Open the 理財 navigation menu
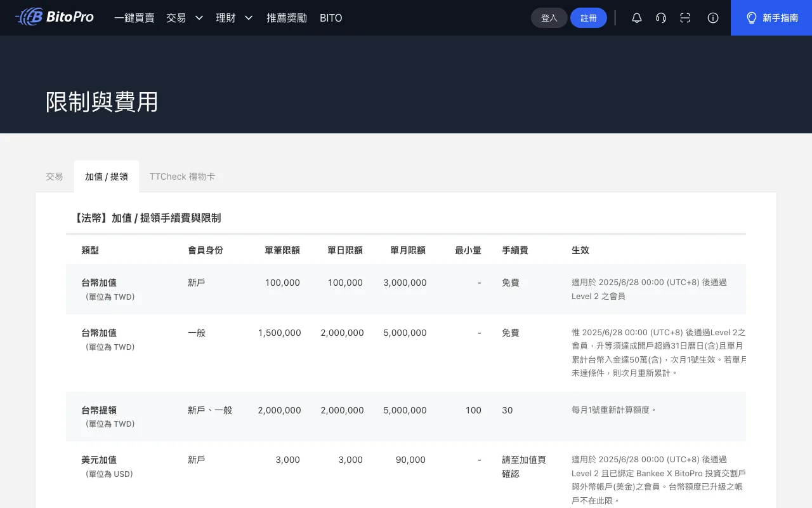Screen dimensions: 812x508 point(226,18)
